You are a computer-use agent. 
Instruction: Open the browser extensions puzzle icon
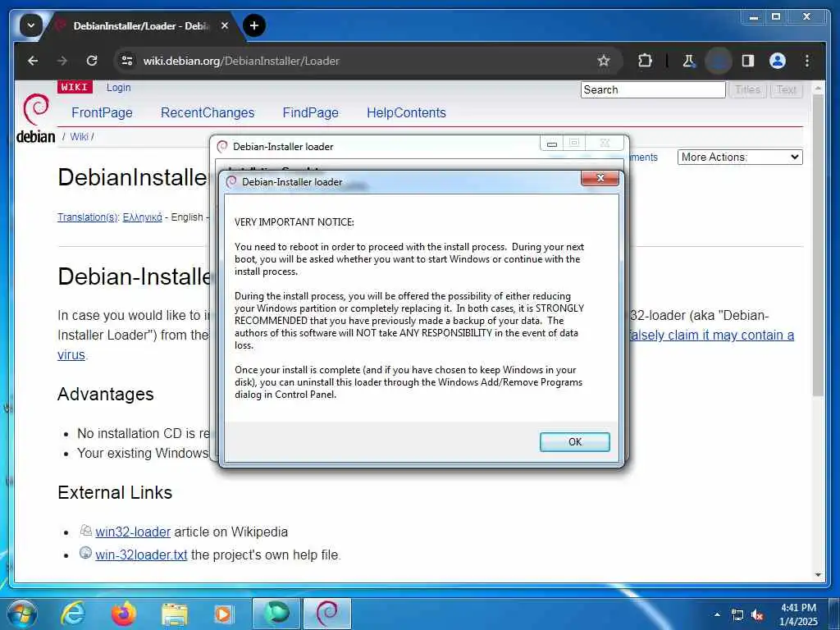pos(645,61)
